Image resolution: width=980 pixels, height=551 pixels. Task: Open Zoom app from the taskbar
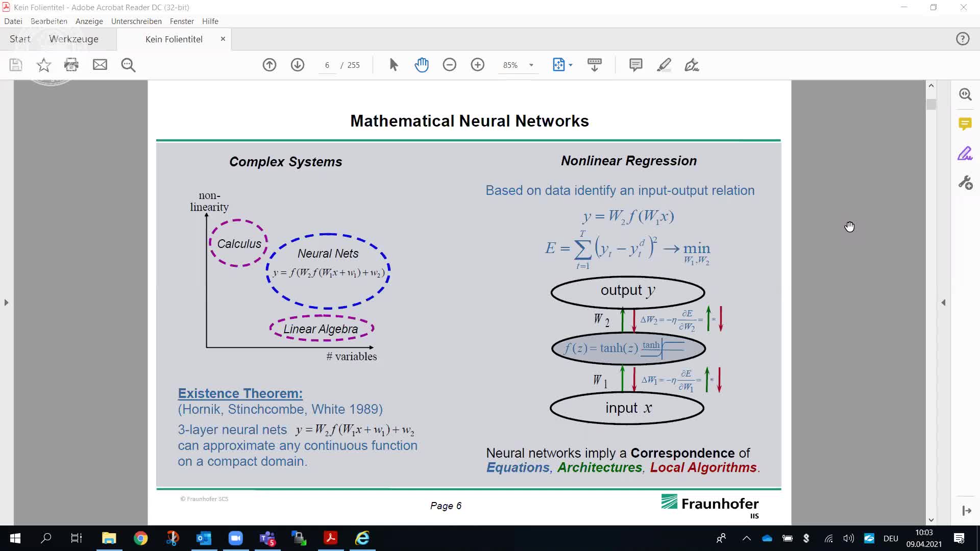click(235, 538)
